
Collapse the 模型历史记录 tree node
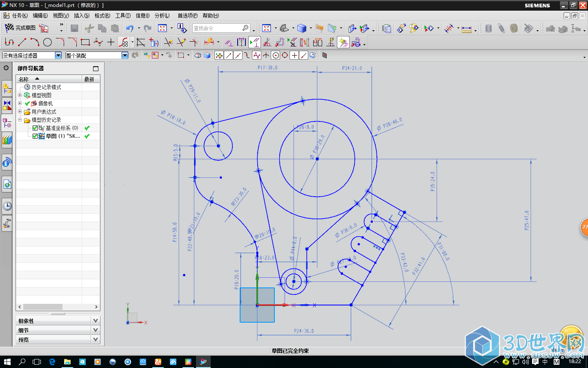tap(20, 120)
